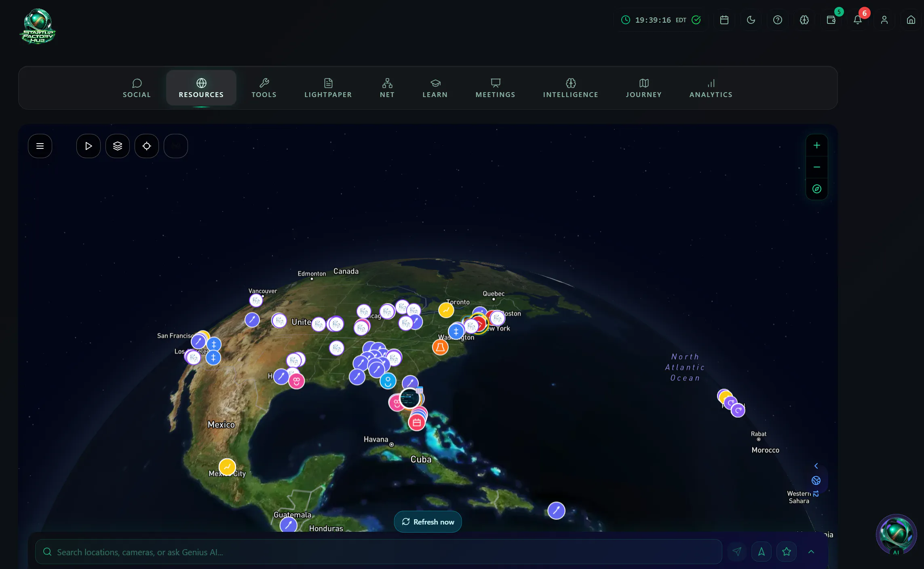Open the map layers button
The height and width of the screenshot is (569, 924).
(118, 146)
